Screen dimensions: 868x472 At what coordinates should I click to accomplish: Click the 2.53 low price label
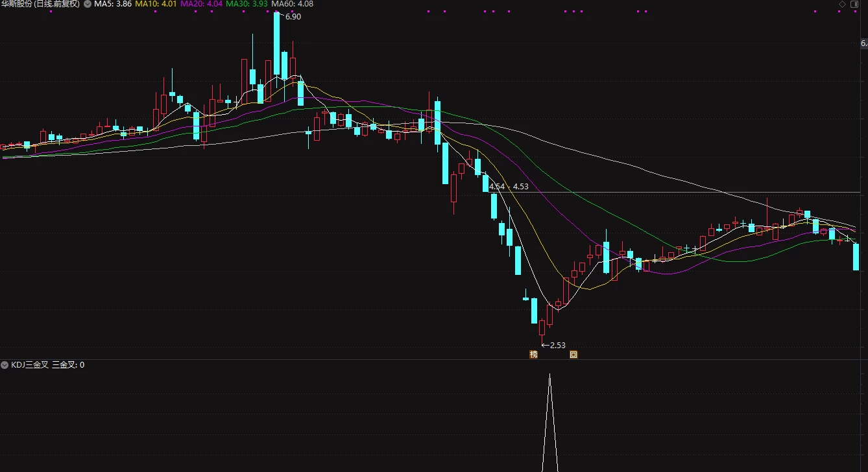[557, 346]
